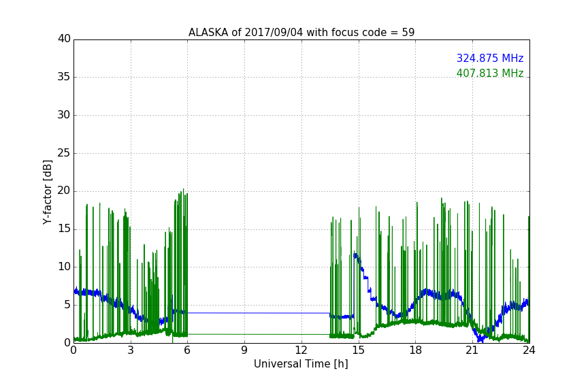Click the green legend label "407.813 MHz"
Image resolution: width=588 pixels, height=392 pixels.
pos(490,73)
